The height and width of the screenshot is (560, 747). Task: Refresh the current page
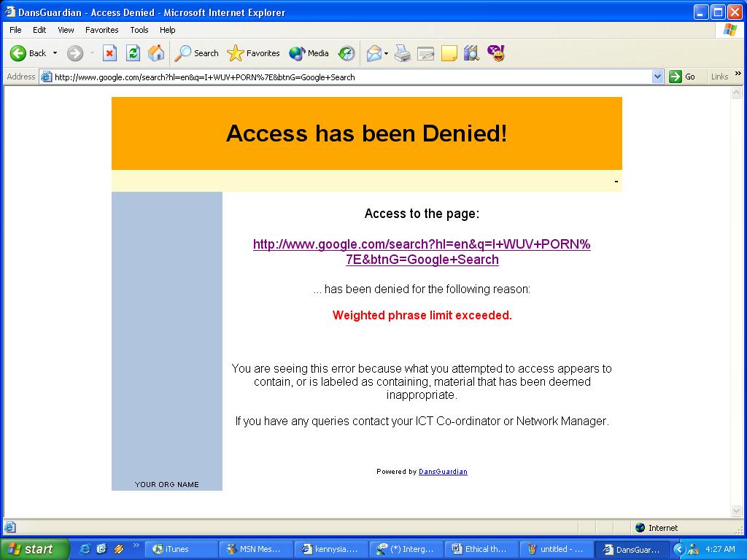click(133, 53)
